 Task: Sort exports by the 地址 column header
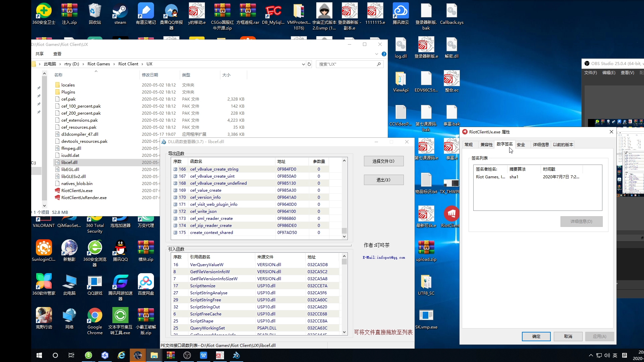(292, 162)
